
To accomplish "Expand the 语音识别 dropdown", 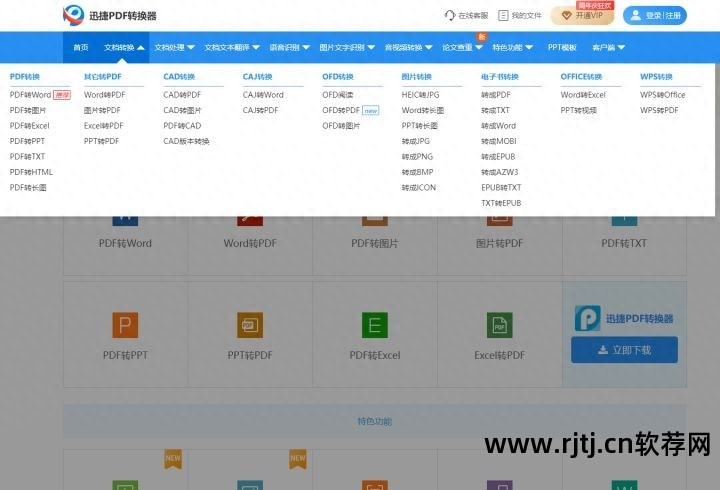I will (289, 47).
